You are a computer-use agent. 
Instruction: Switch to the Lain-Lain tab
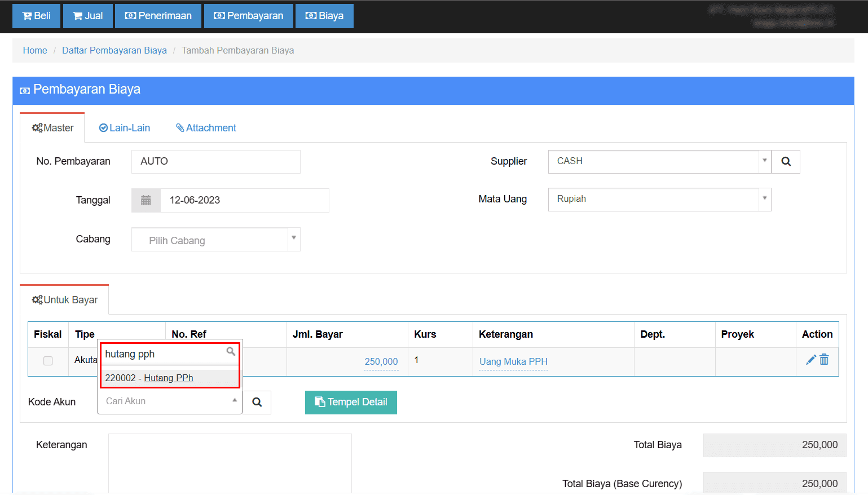point(125,128)
